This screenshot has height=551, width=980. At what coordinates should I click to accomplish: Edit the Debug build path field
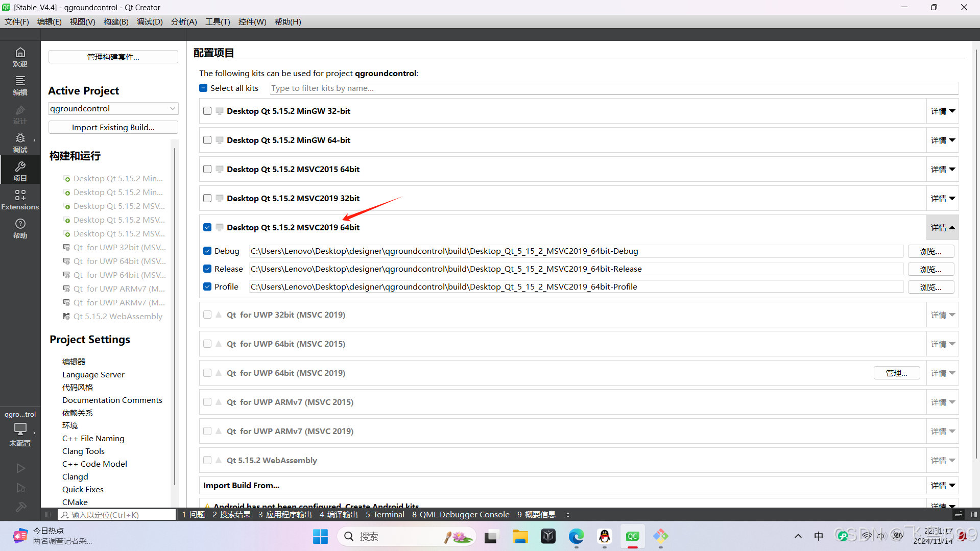point(576,251)
